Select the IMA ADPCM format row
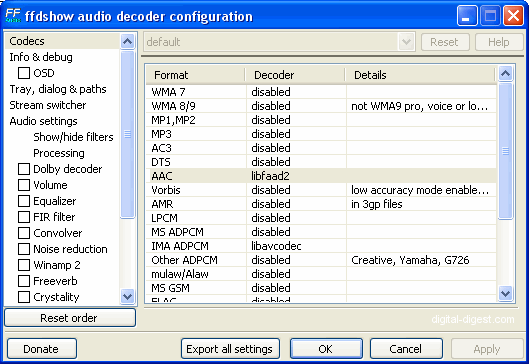 pyautogui.click(x=321, y=246)
